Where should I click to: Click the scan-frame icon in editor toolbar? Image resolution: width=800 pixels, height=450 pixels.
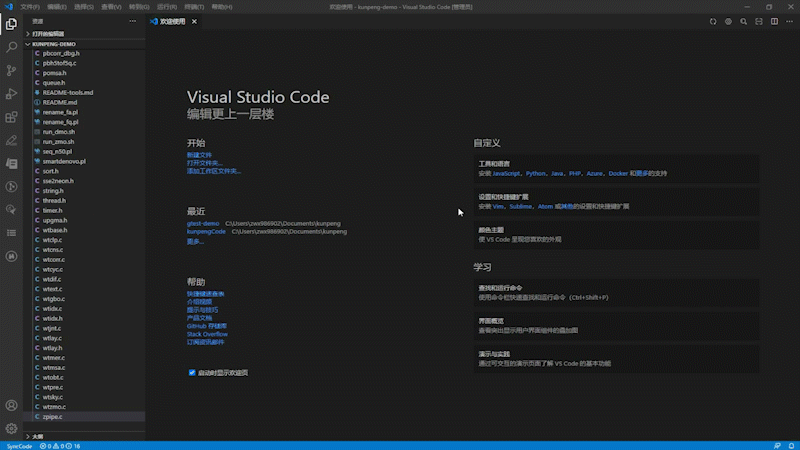[x=759, y=21]
